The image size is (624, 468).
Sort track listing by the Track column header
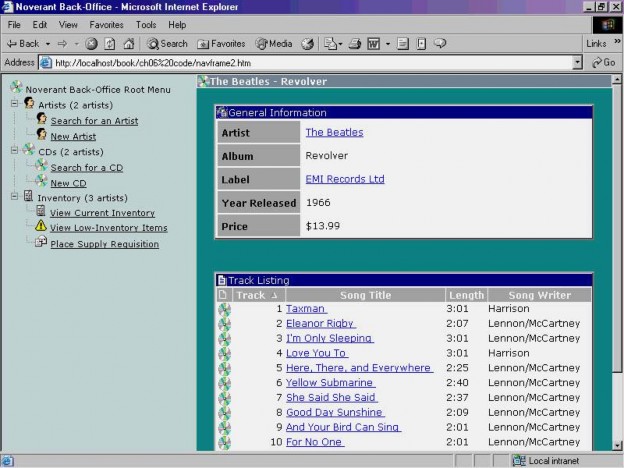pyautogui.click(x=251, y=295)
